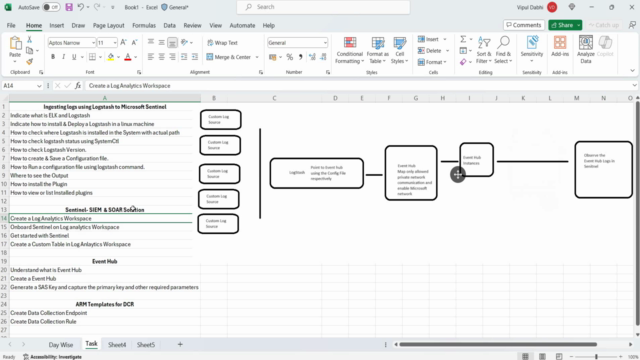This screenshot has width=640, height=360.
Task: Expand the Name Box dropdown arrow
Action: pyautogui.click(x=39, y=86)
